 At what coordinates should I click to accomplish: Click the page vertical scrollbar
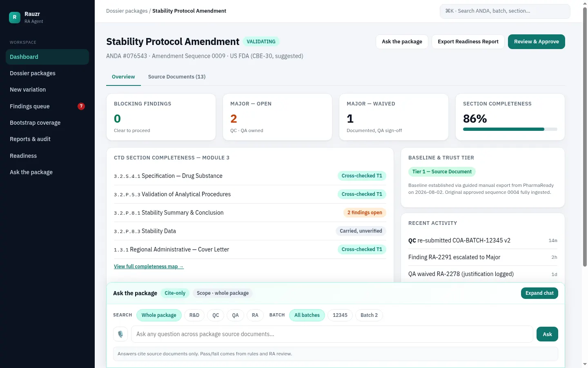[x=585, y=137]
